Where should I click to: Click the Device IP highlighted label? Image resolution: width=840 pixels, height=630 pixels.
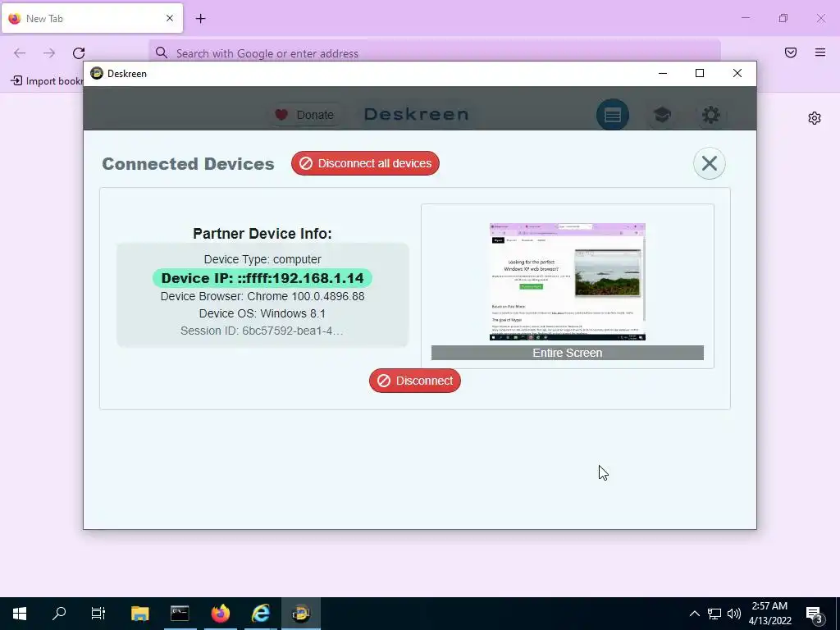pyautogui.click(x=262, y=278)
